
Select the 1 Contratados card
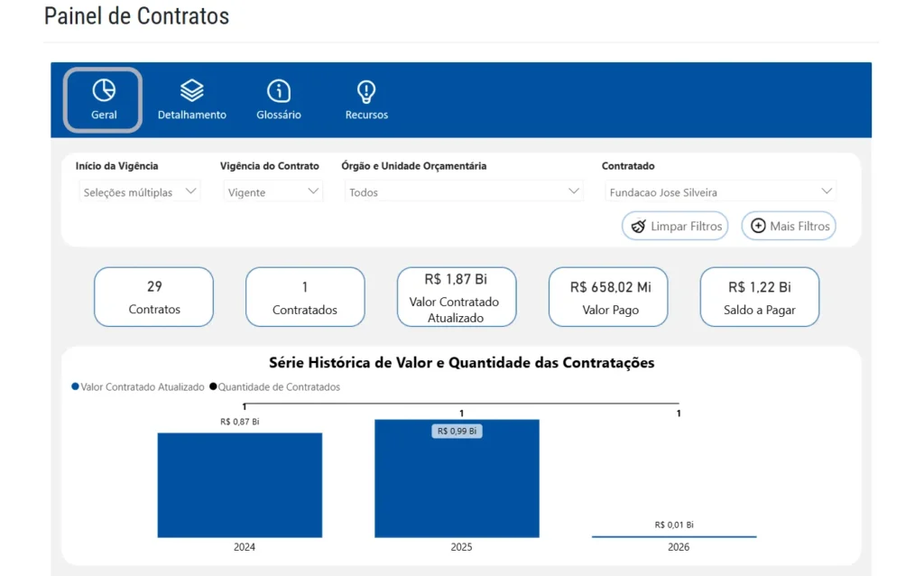305,296
